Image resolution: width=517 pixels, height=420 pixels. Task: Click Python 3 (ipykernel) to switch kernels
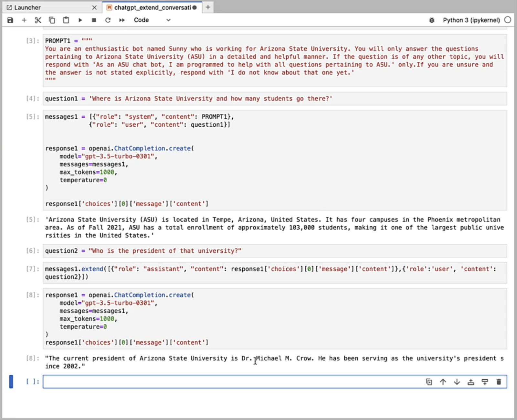471,20
